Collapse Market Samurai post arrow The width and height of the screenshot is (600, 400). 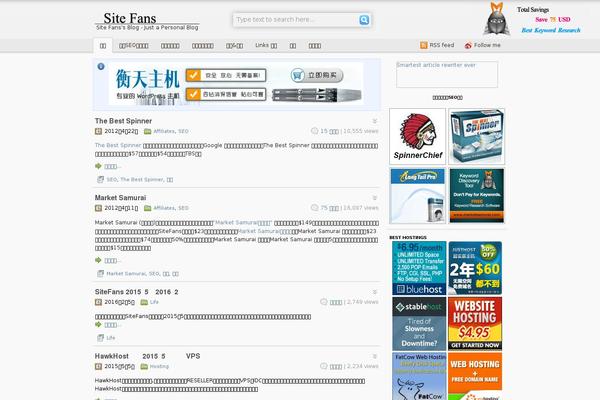[375, 198]
